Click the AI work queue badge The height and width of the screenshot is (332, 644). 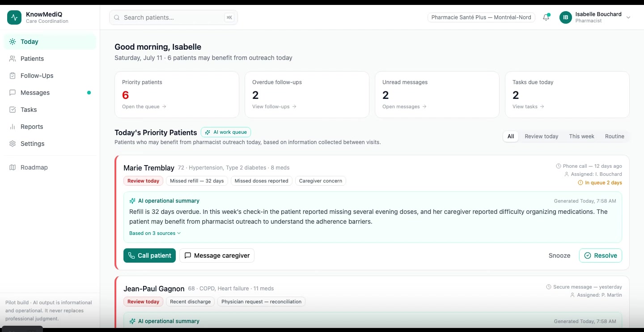pos(226,132)
